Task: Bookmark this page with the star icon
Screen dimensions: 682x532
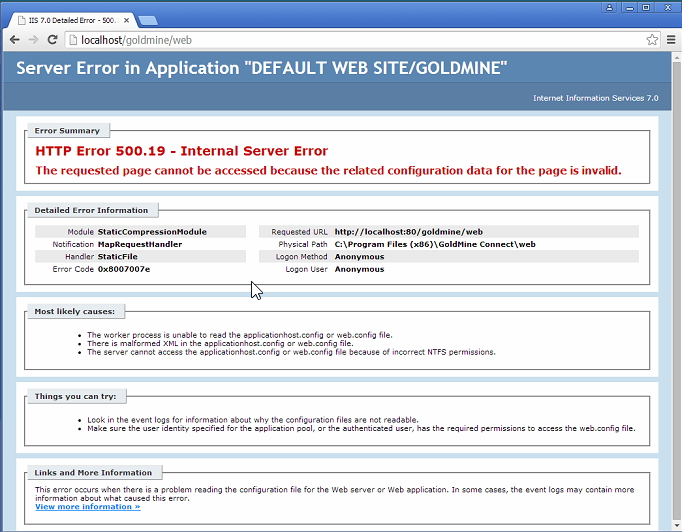Action: tap(652, 40)
